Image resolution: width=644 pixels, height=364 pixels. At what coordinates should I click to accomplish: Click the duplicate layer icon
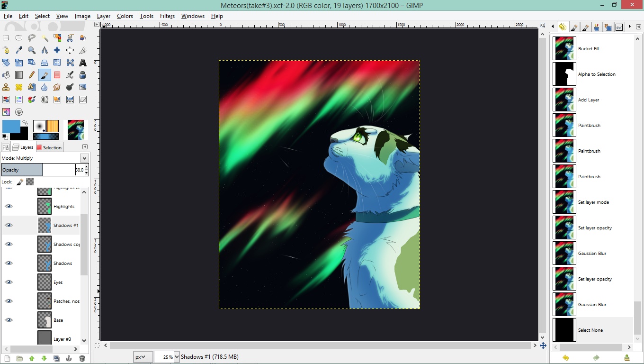coord(57,358)
